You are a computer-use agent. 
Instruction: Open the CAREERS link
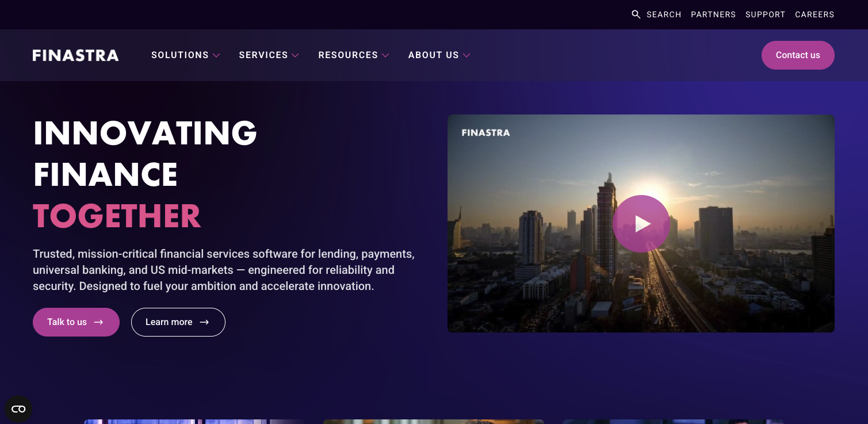[x=815, y=14]
